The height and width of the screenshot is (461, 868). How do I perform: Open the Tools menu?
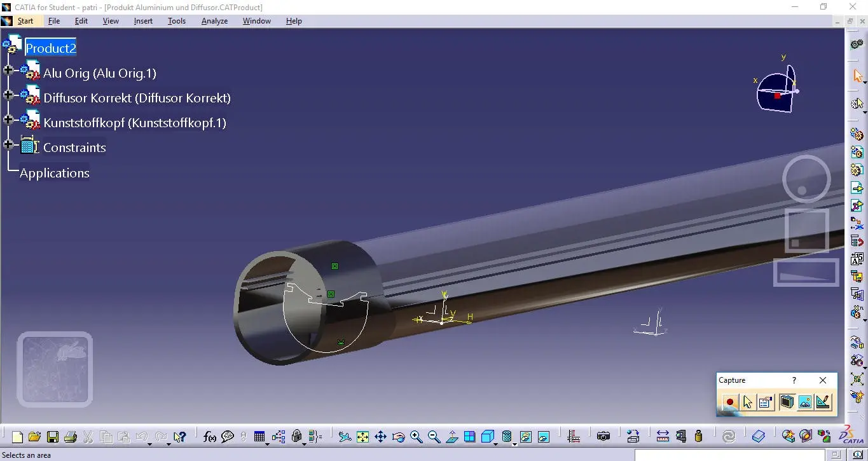click(177, 21)
